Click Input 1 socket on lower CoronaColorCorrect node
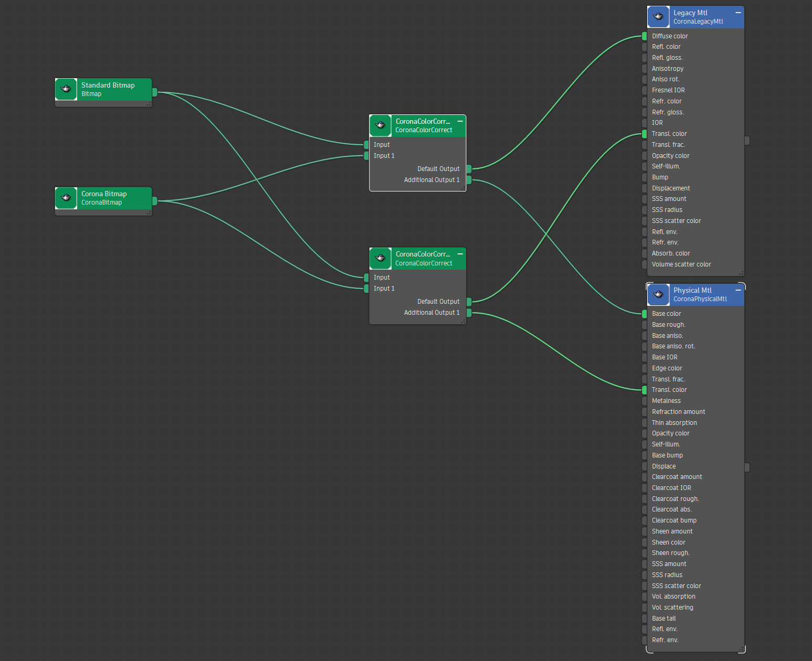The height and width of the screenshot is (661, 812). [x=366, y=289]
